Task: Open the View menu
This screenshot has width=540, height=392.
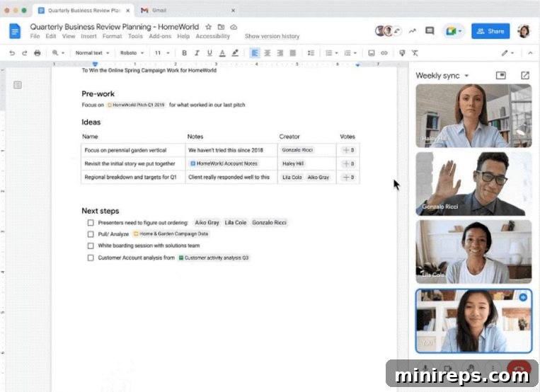Action: [x=69, y=36]
